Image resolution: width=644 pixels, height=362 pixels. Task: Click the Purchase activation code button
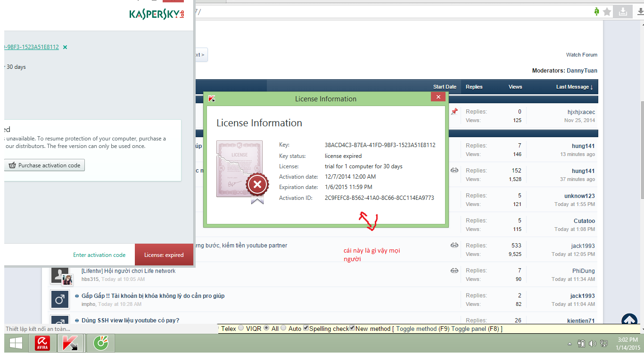coord(45,165)
